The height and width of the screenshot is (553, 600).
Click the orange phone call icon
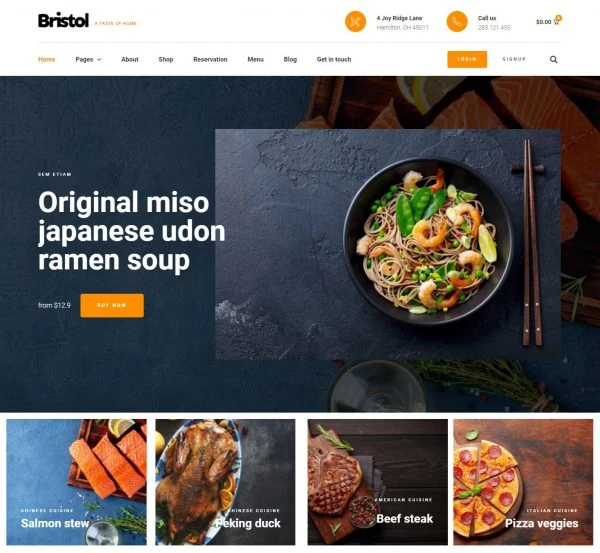point(457,21)
